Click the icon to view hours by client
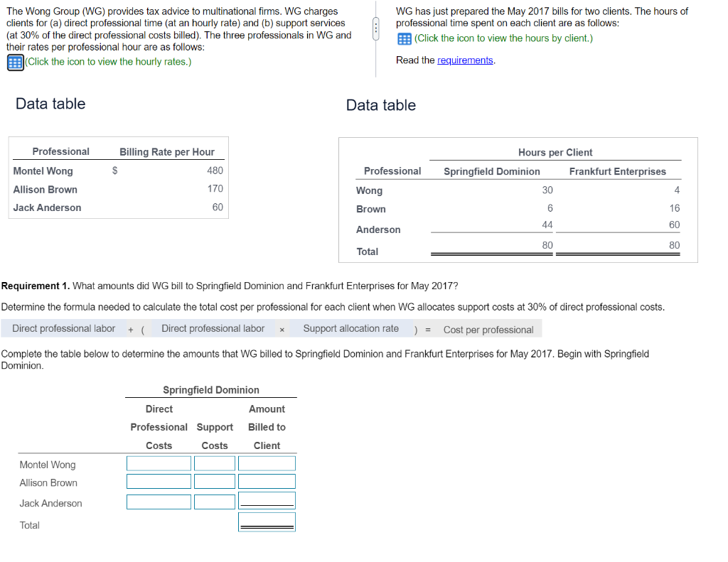The image size is (728, 562). coord(405,38)
